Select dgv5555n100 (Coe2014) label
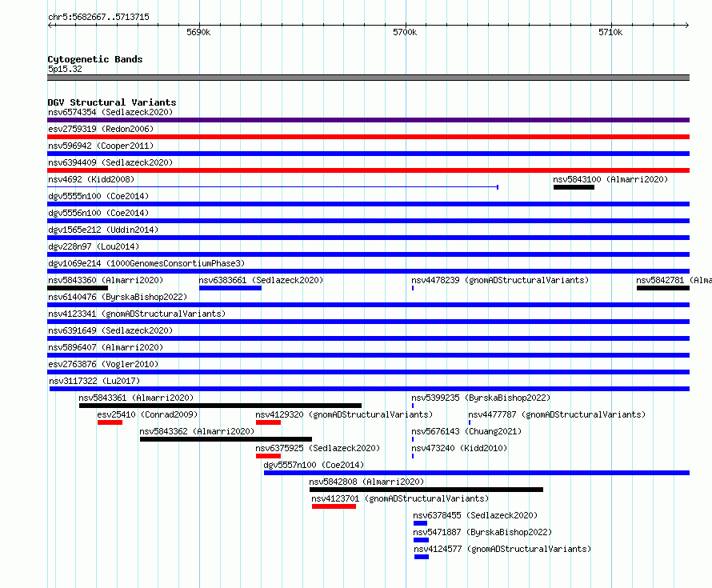 pyautogui.click(x=98, y=196)
